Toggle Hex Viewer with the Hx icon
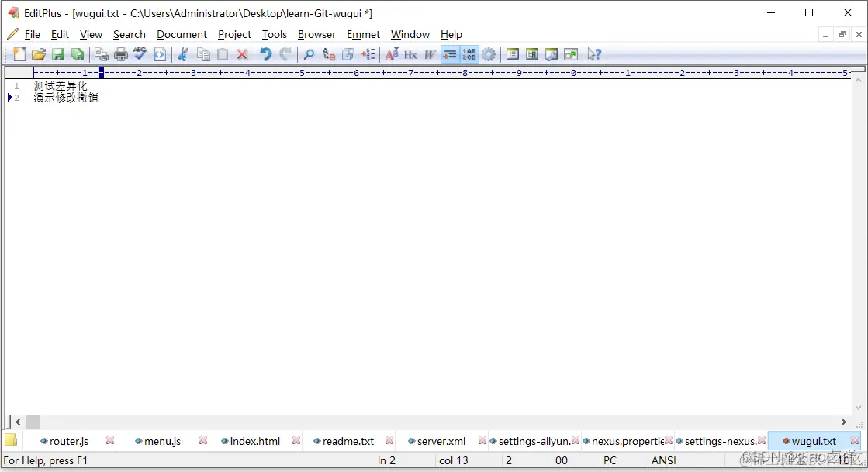 pos(411,54)
